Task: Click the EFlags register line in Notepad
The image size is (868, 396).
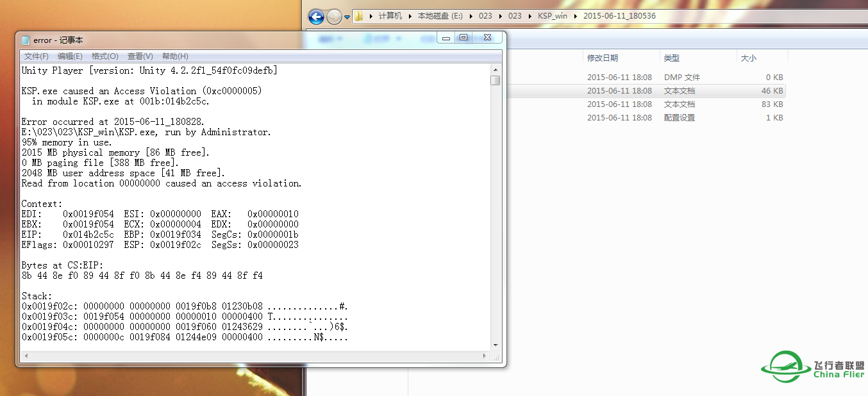Action: pyautogui.click(x=160, y=245)
